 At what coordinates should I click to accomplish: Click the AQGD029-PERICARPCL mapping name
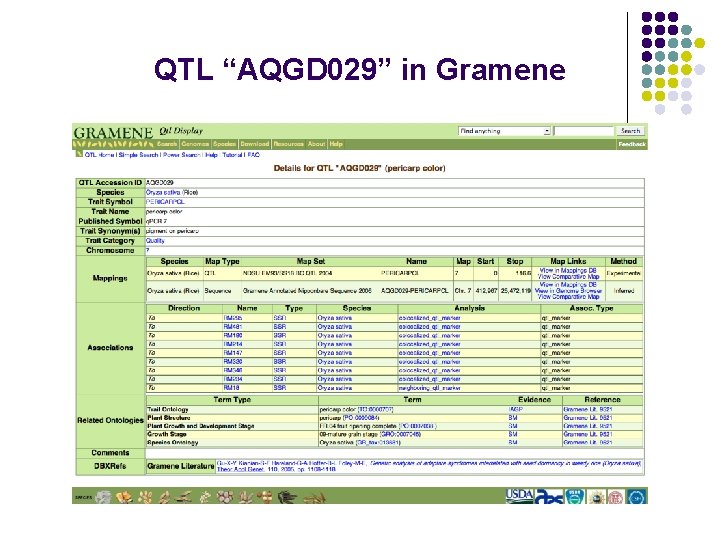[x=415, y=291]
